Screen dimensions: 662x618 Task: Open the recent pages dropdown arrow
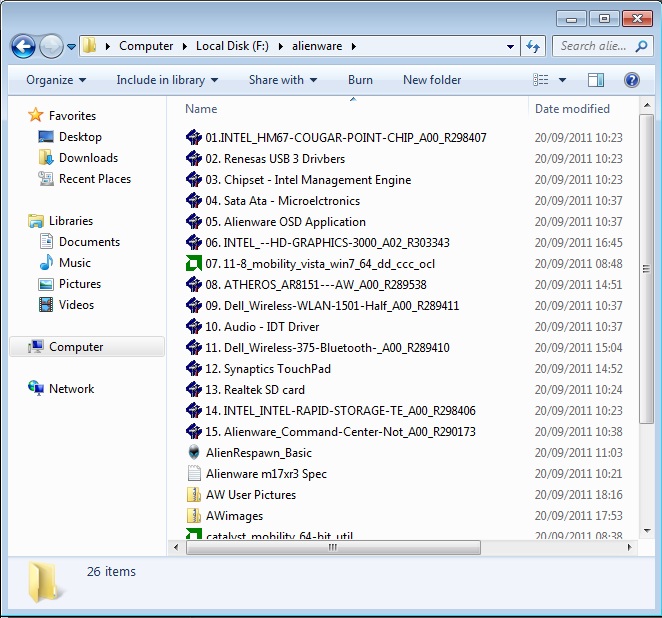[71, 46]
